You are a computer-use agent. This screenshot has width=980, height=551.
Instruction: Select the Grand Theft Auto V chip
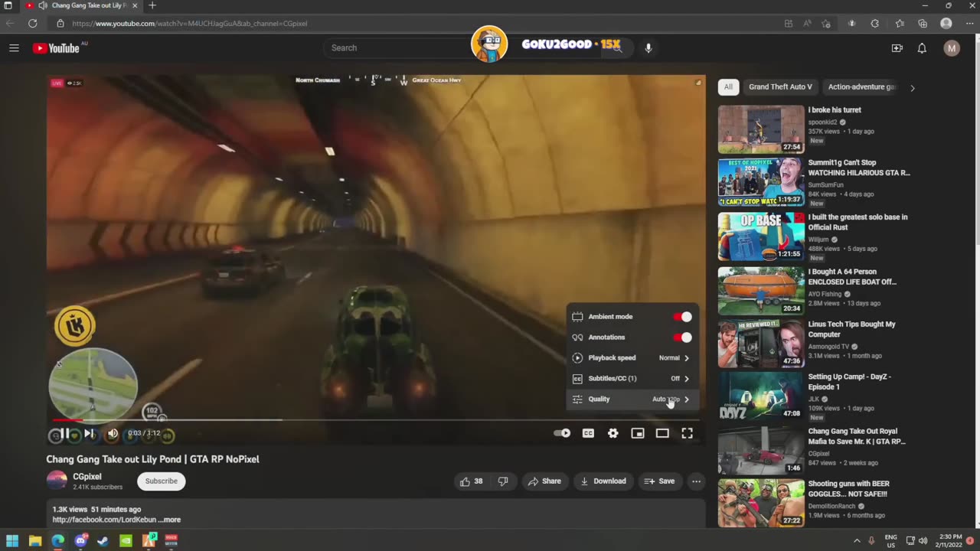click(780, 87)
